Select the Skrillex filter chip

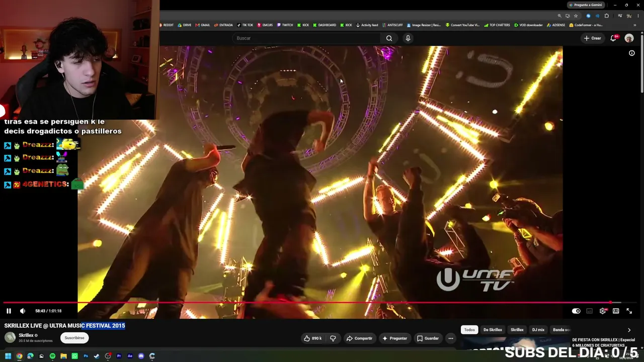tap(517, 330)
